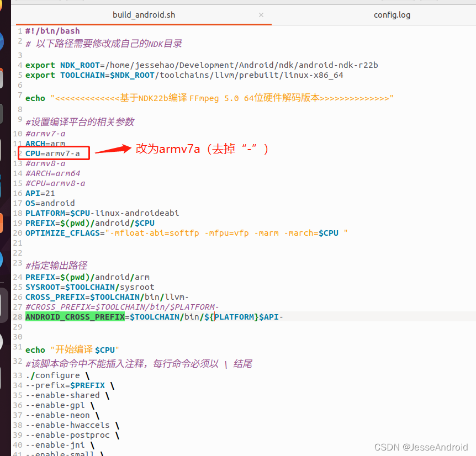
Task: Close the build_android.sh tab
Action: (x=261, y=15)
